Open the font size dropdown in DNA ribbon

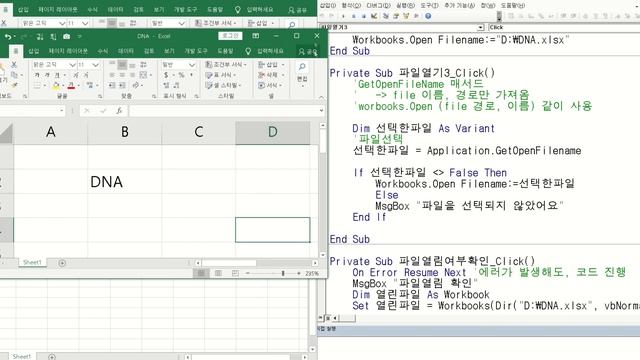(x=96, y=65)
